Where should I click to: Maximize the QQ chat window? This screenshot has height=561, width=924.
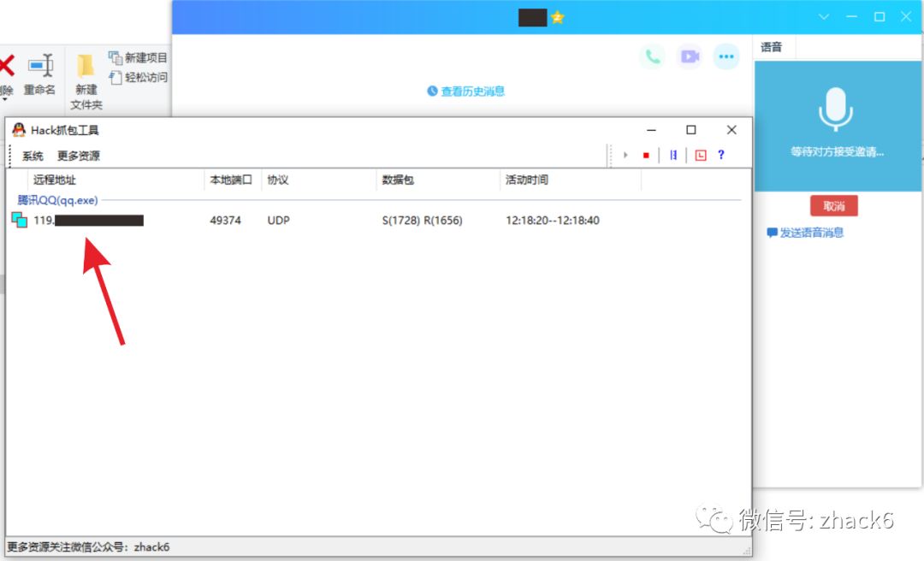tap(880, 17)
